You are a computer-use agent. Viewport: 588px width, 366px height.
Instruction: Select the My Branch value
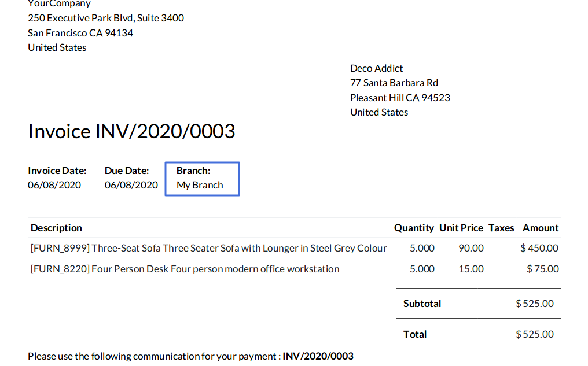[200, 186]
